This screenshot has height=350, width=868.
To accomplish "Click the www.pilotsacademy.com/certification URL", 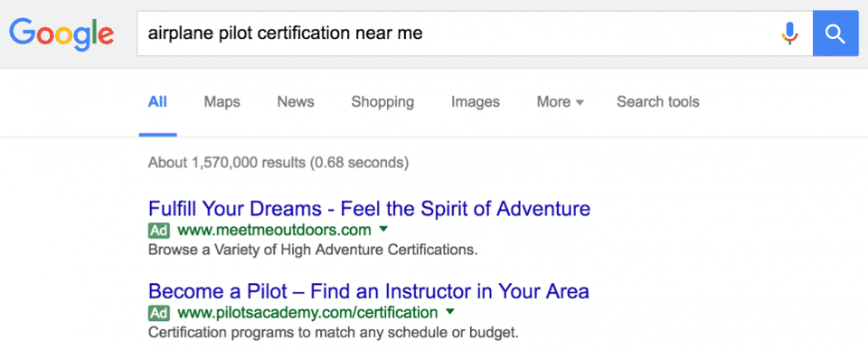I will [x=307, y=313].
